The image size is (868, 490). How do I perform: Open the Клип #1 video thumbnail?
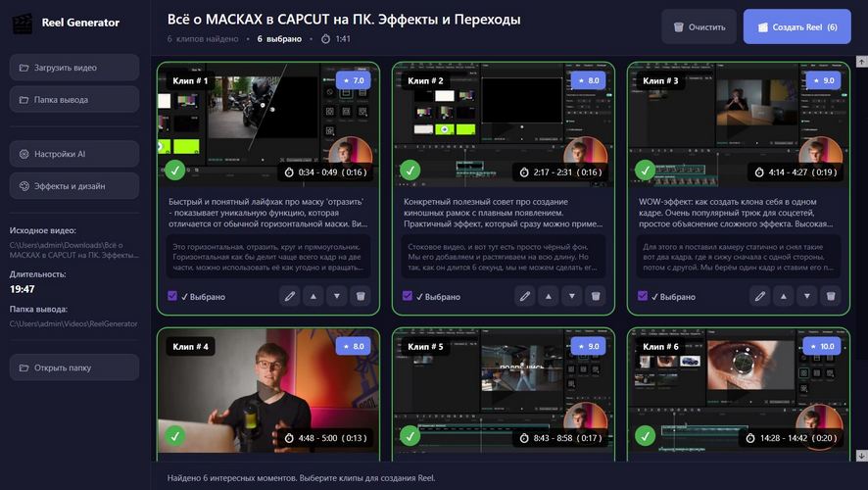point(268,124)
